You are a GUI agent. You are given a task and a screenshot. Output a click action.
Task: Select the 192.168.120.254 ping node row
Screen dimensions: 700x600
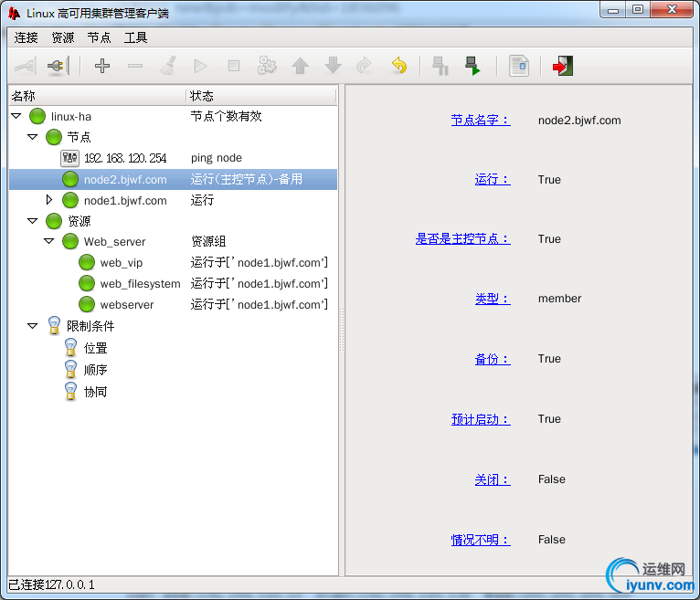pyautogui.click(x=173, y=158)
